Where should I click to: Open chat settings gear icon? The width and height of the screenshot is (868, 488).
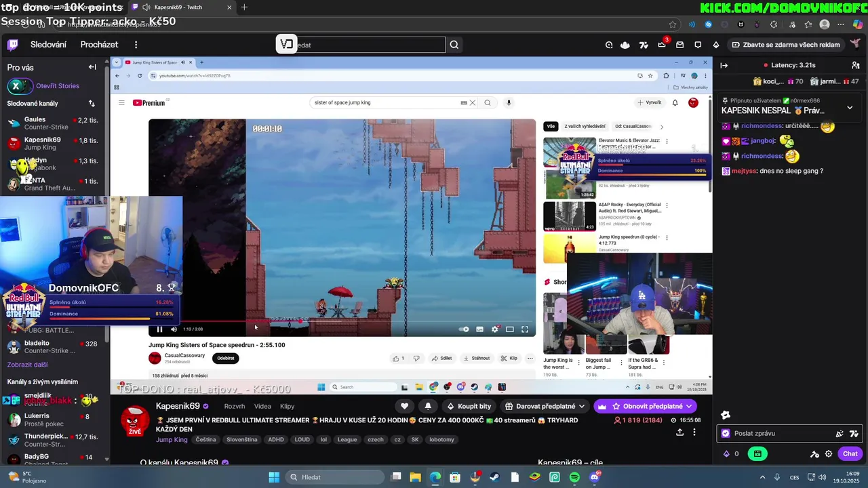pyautogui.click(x=829, y=453)
